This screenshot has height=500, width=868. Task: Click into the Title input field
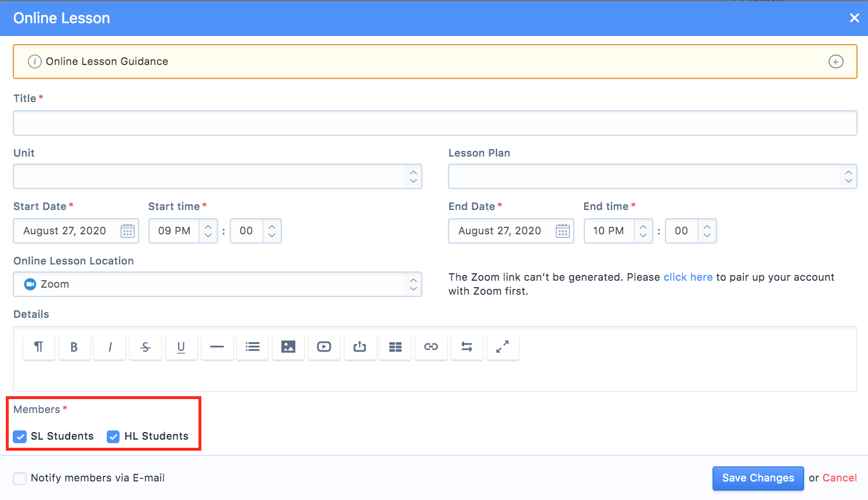(x=435, y=123)
